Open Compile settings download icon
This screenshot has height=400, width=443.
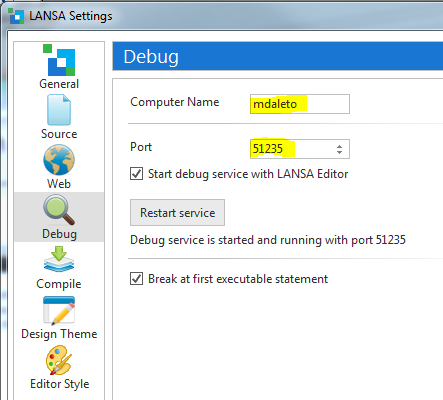click(x=59, y=259)
